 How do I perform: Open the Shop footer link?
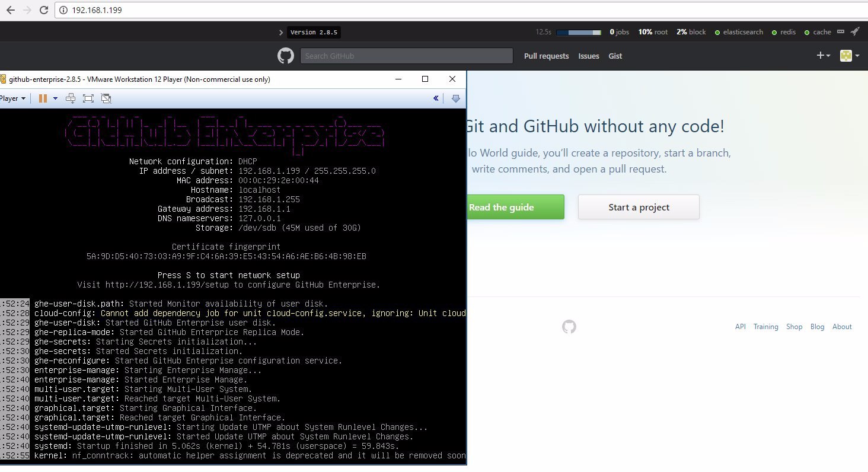pyautogui.click(x=794, y=327)
